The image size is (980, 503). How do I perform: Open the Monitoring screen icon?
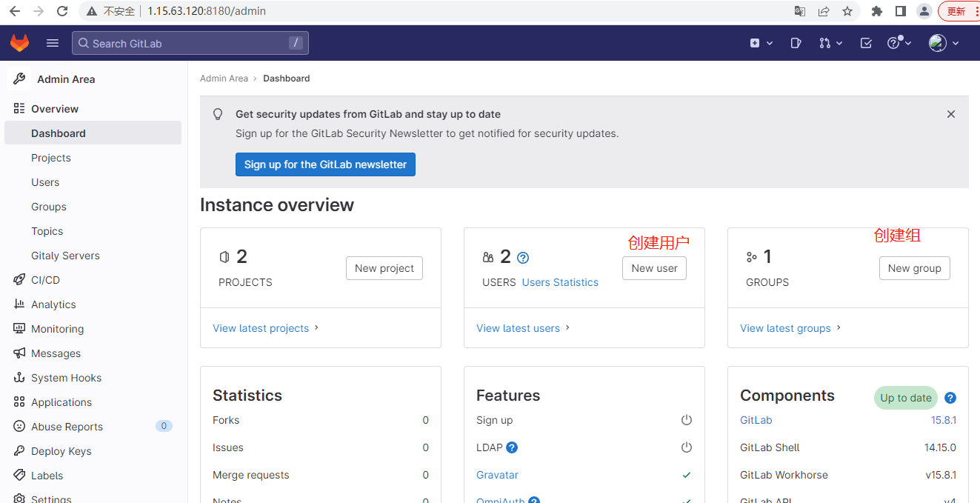[x=19, y=328]
